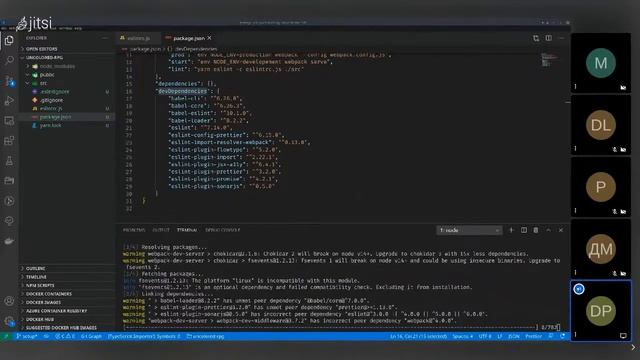Image resolution: width=640 pixels, height=360 pixels.
Task: Open the Search view in activity bar
Action: (x=9, y=60)
